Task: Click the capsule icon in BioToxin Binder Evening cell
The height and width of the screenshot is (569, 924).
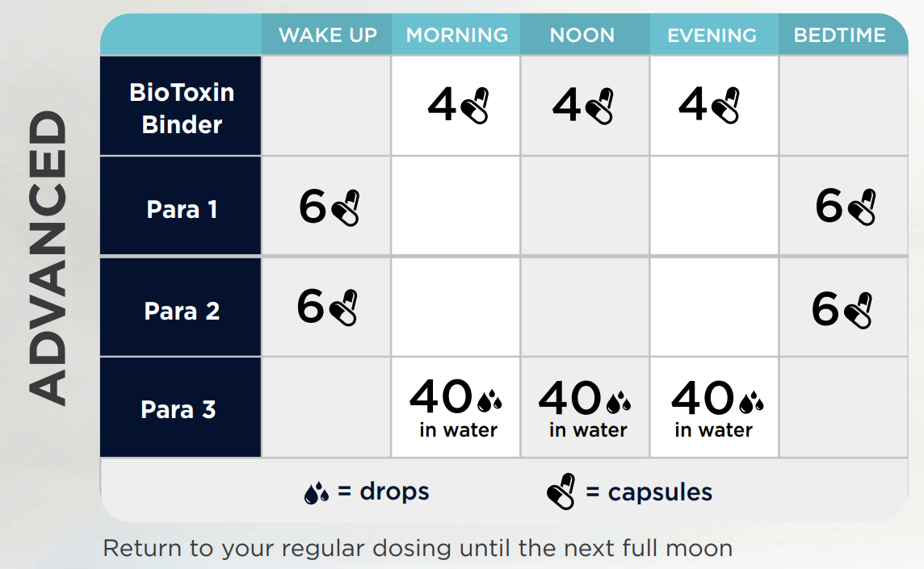Action: [x=725, y=107]
